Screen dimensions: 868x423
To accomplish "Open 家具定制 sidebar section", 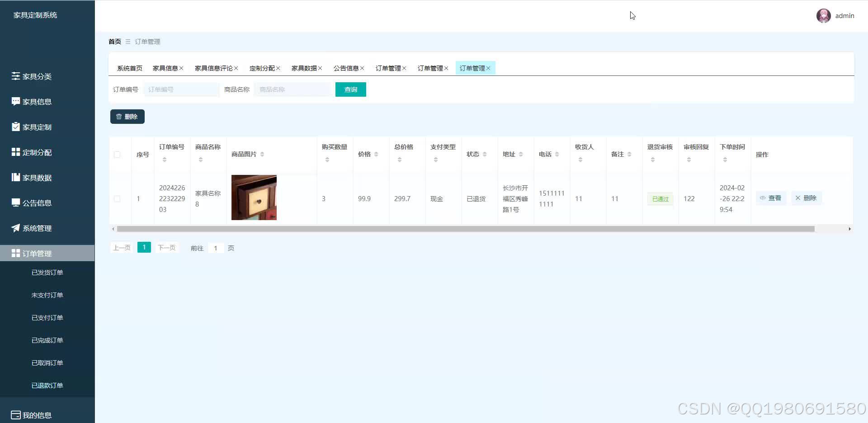I will coord(36,127).
